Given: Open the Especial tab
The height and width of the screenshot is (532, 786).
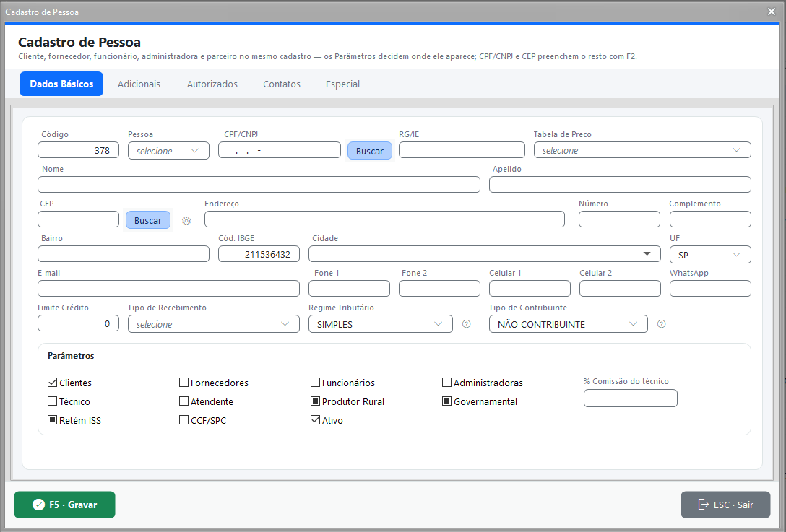Looking at the screenshot, I should pos(343,84).
